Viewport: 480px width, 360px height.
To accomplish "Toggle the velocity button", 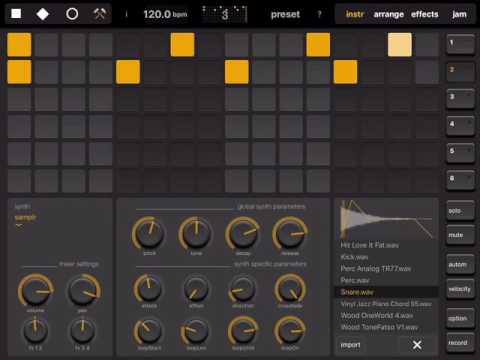I will (x=460, y=289).
